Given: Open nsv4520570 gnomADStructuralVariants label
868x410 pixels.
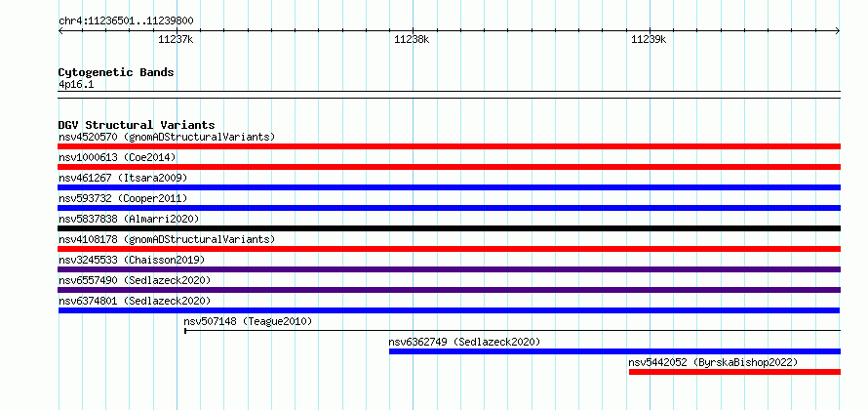Looking at the screenshot, I should [x=167, y=137].
